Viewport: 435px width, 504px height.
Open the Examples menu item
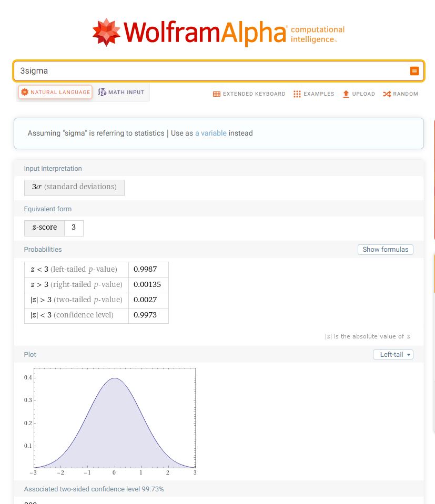[319, 94]
